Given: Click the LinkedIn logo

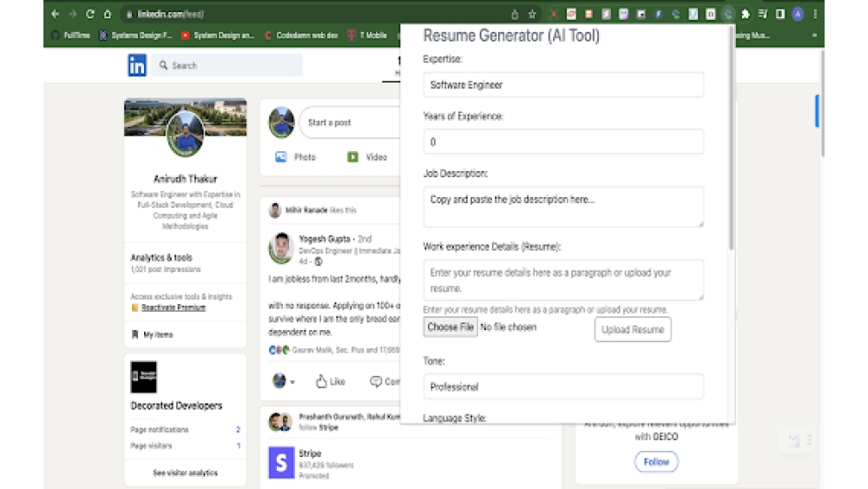Looking at the screenshot, I should tap(137, 65).
